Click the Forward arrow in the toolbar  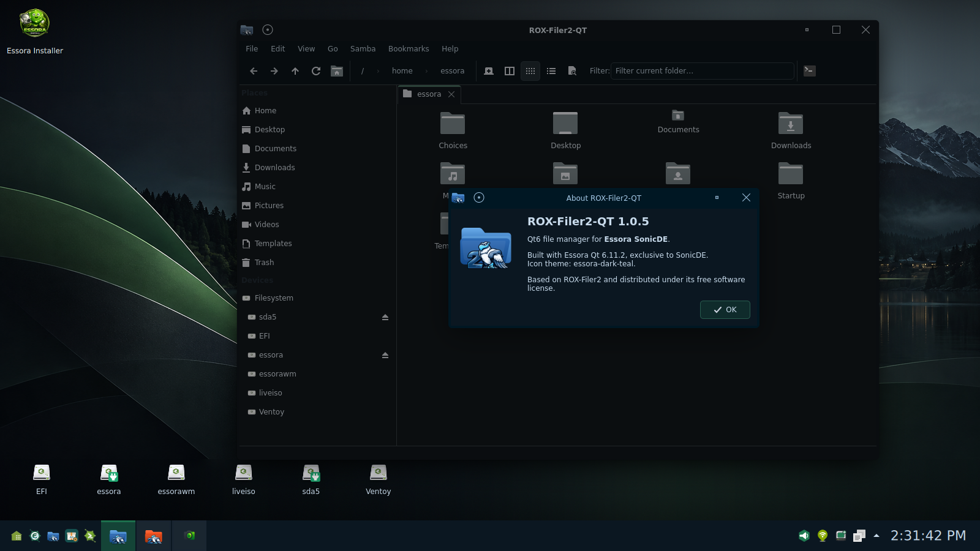(274, 71)
